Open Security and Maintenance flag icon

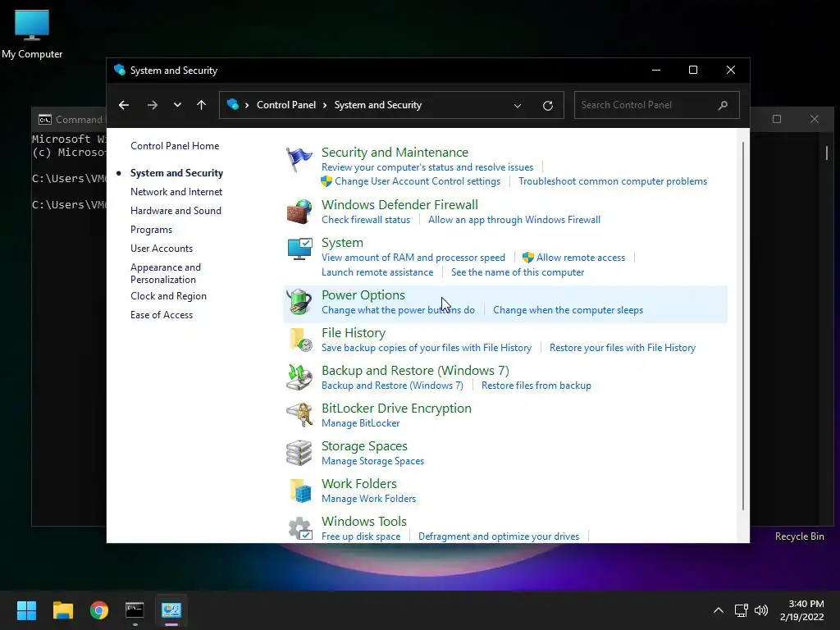pyautogui.click(x=299, y=160)
